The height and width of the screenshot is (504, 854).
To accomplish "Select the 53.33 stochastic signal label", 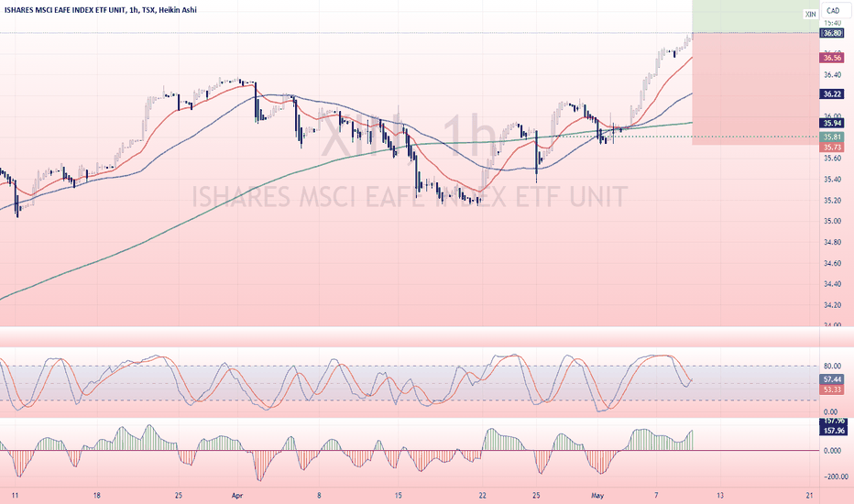I will [x=832, y=389].
